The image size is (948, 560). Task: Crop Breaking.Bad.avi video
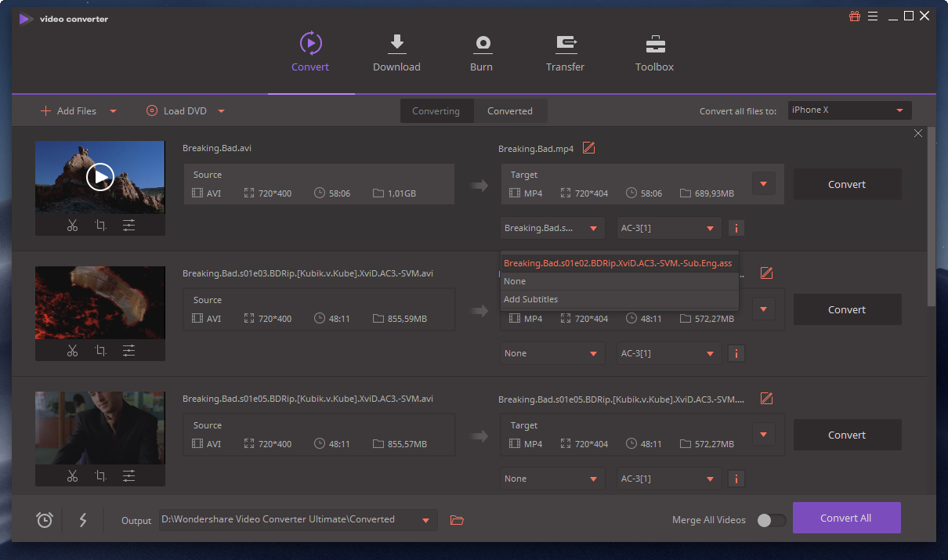(100, 226)
